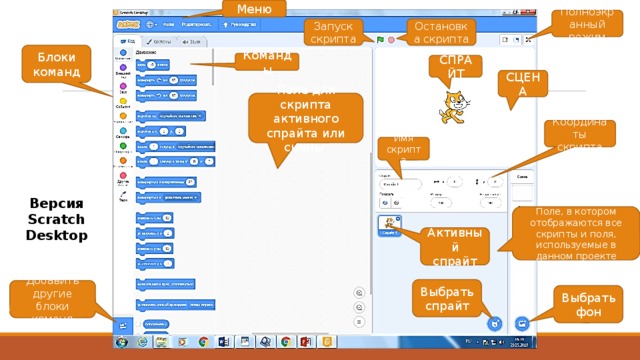Open the language globe dropdown

coord(151,24)
